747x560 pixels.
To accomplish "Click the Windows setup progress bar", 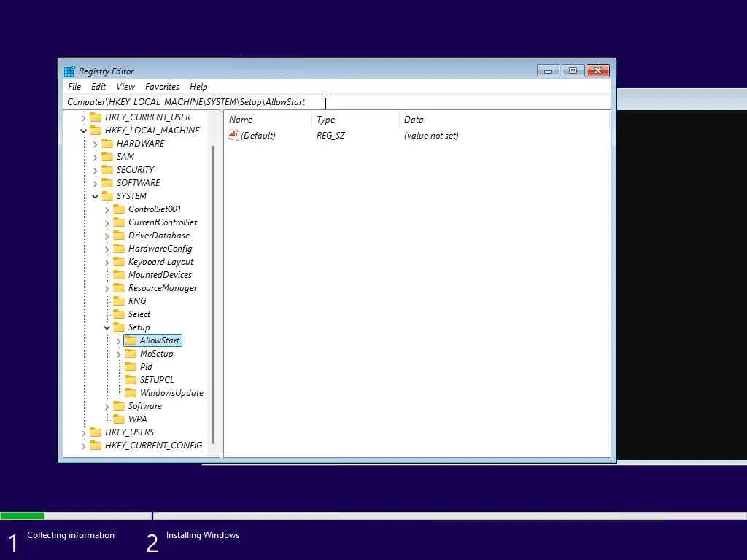I will tap(373, 516).
